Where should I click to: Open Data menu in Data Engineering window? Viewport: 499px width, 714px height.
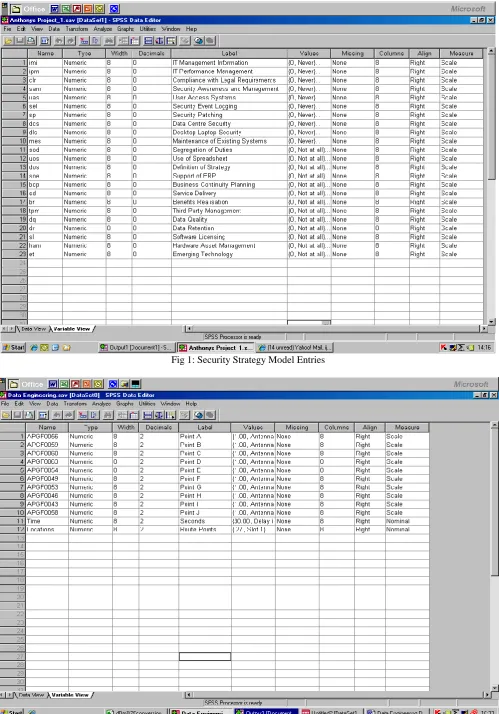[52, 403]
